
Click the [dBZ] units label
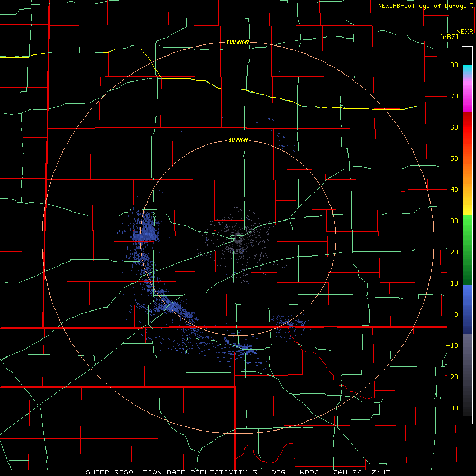(449, 37)
